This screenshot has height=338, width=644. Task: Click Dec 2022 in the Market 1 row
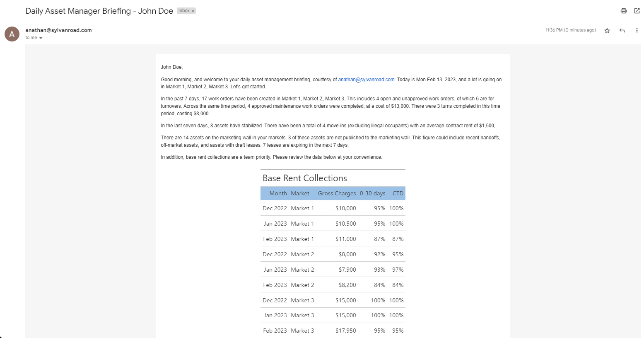(x=275, y=208)
